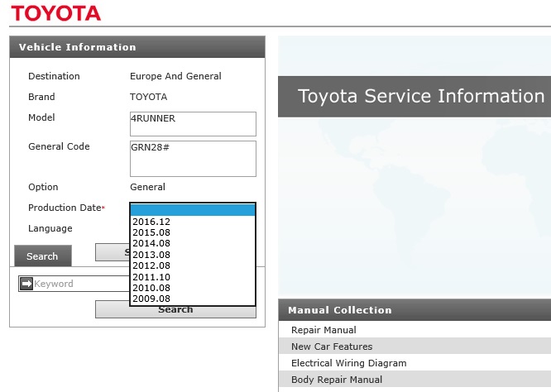Click the keyword arrow icon

[x=26, y=284]
